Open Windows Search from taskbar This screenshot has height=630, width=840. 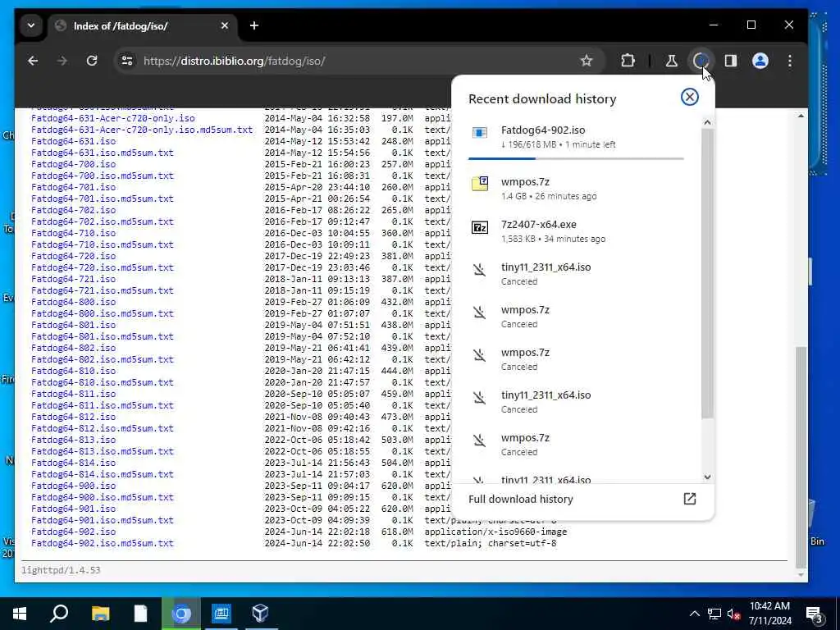pyautogui.click(x=59, y=614)
